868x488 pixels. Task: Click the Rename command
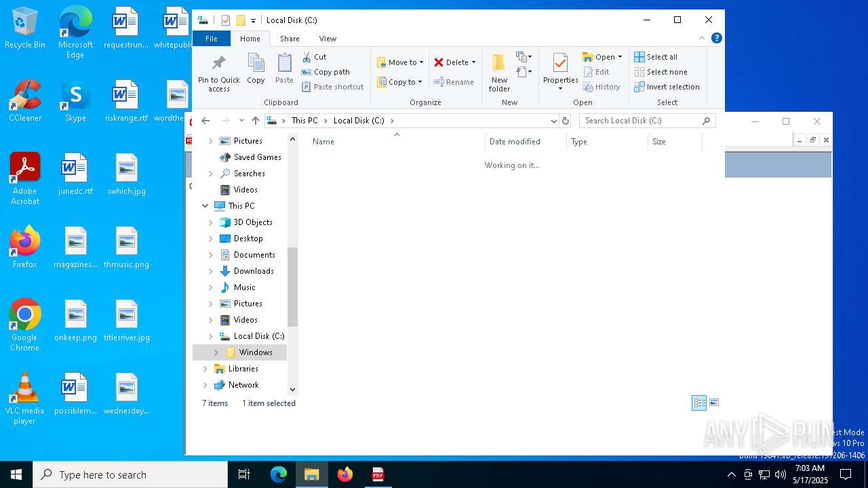[454, 82]
